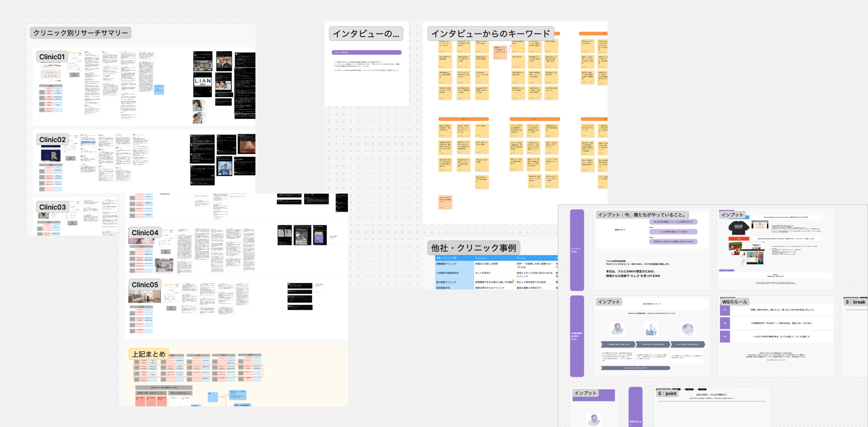This screenshot has height=427, width=868.
Task: Select the blue sticky note in Clinic01
Action: coord(159,89)
